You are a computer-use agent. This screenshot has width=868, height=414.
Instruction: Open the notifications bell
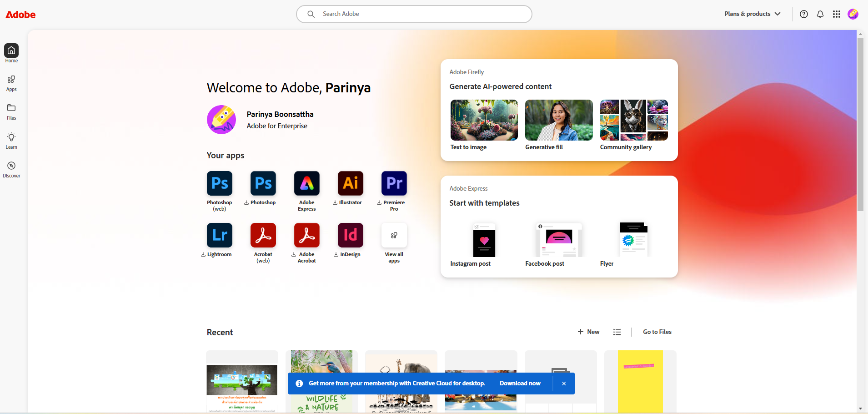coord(820,14)
